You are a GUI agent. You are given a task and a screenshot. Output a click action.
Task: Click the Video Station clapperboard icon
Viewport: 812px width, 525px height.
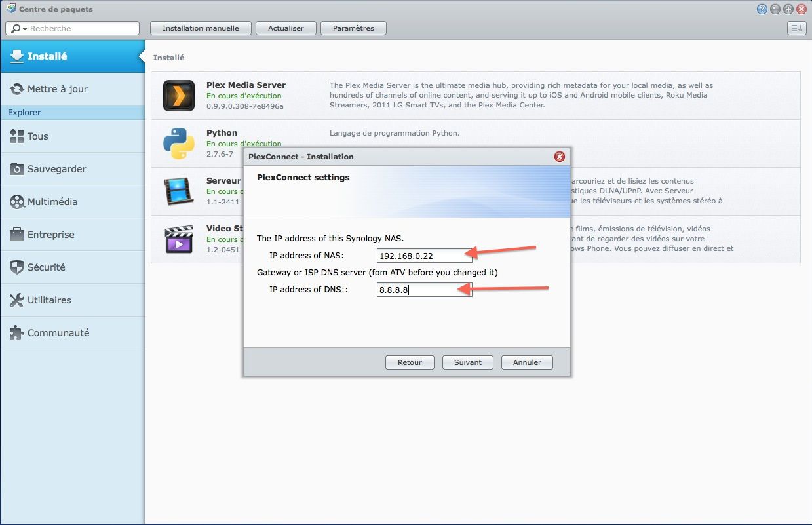click(x=179, y=239)
